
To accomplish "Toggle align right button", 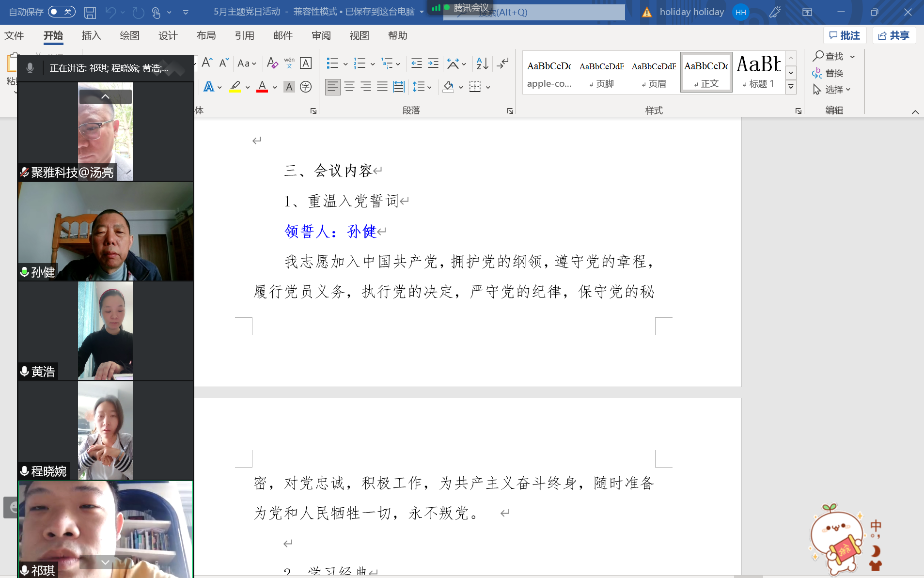I will click(366, 87).
